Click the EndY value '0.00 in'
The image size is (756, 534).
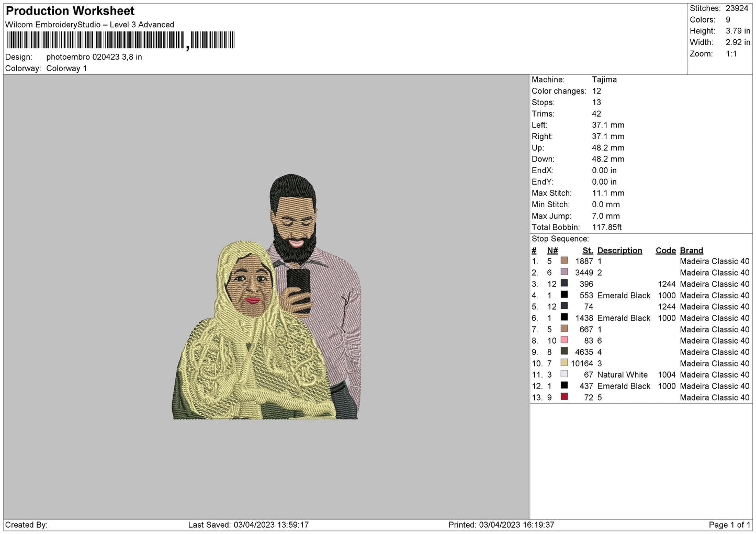click(604, 182)
